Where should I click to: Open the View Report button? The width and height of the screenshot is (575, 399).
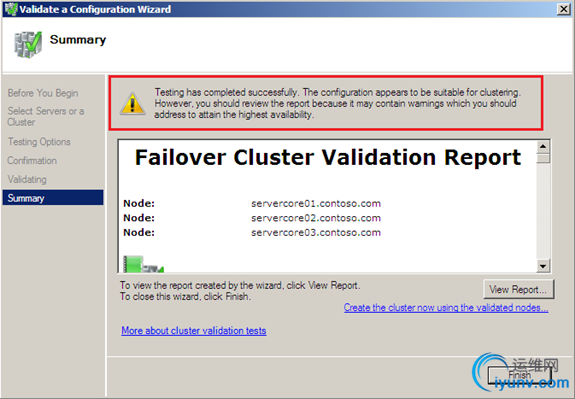tap(519, 289)
